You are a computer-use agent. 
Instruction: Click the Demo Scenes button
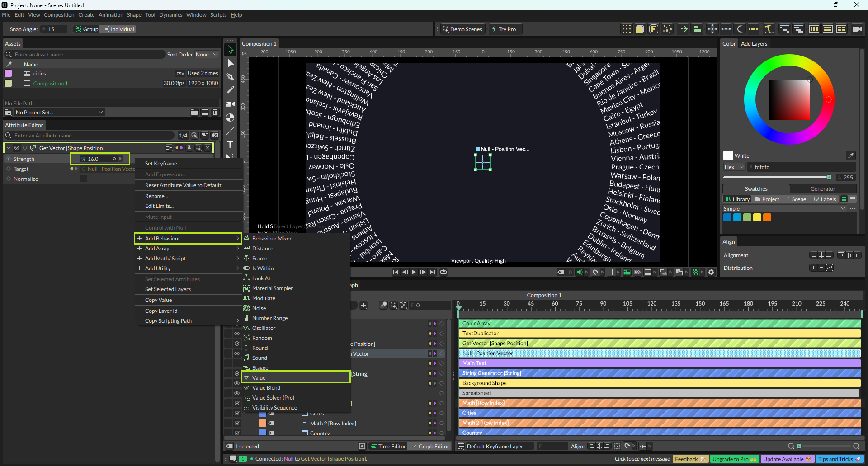click(x=462, y=29)
